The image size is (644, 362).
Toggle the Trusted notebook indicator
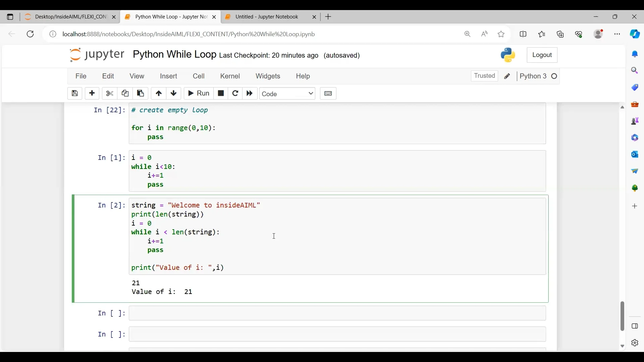[484, 76]
